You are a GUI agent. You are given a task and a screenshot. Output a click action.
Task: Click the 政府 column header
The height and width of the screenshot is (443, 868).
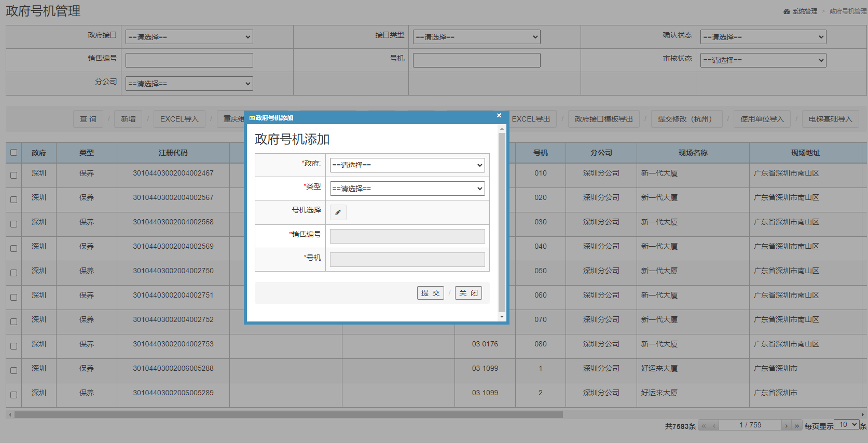tap(39, 153)
